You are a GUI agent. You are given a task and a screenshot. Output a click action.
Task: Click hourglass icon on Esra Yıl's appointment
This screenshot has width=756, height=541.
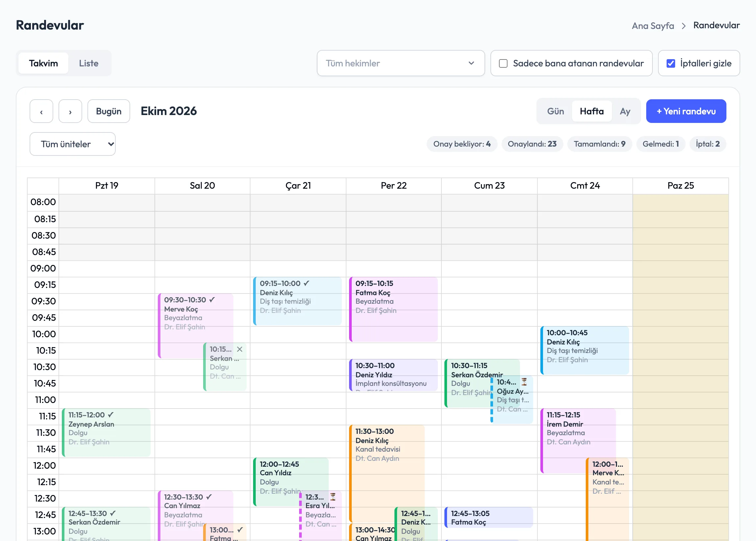333,497
